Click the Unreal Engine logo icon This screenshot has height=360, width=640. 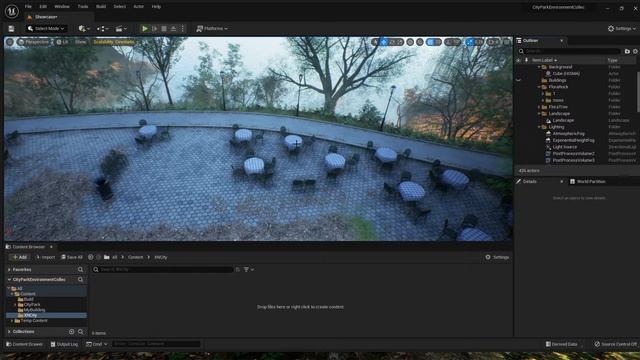(11, 11)
